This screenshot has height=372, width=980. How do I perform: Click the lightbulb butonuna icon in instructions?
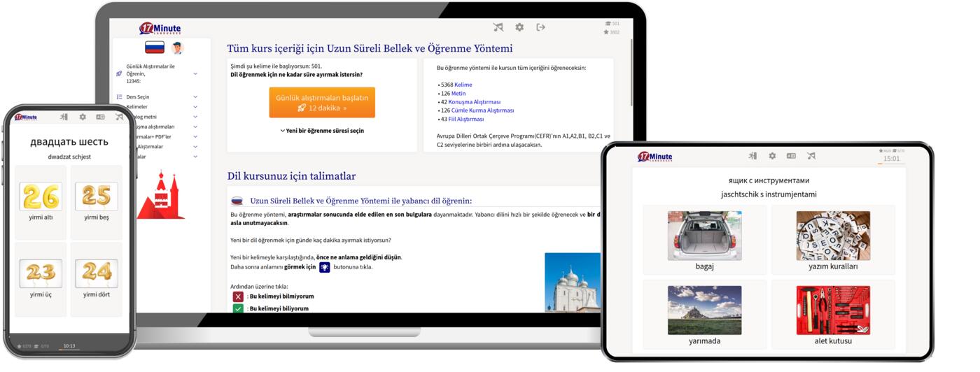(x=325, y=267)
